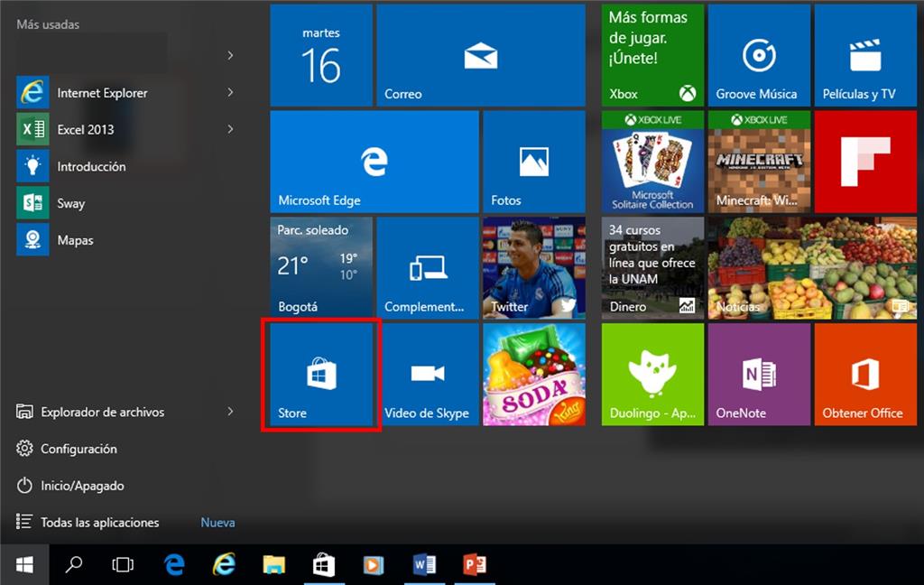Open the Twitter tile

[534, 268]
